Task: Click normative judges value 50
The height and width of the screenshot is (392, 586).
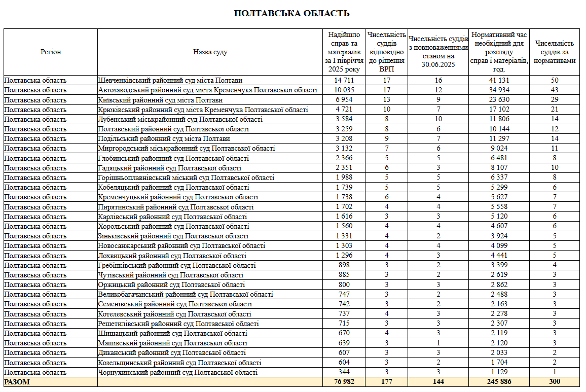Action: click(554, 81)
